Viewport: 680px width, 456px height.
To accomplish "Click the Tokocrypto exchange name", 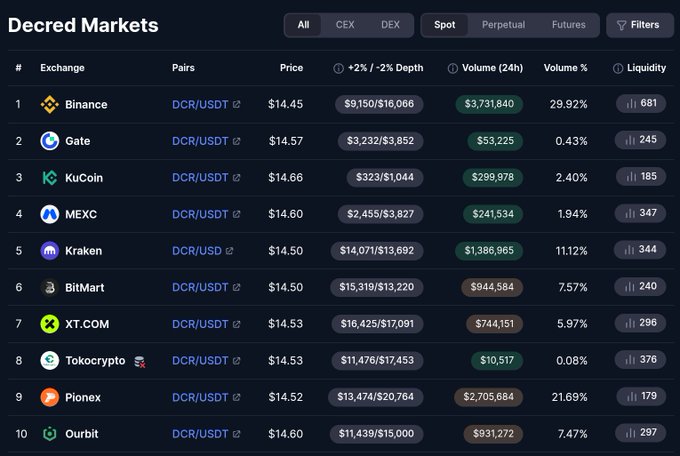I will pos(95,361).
